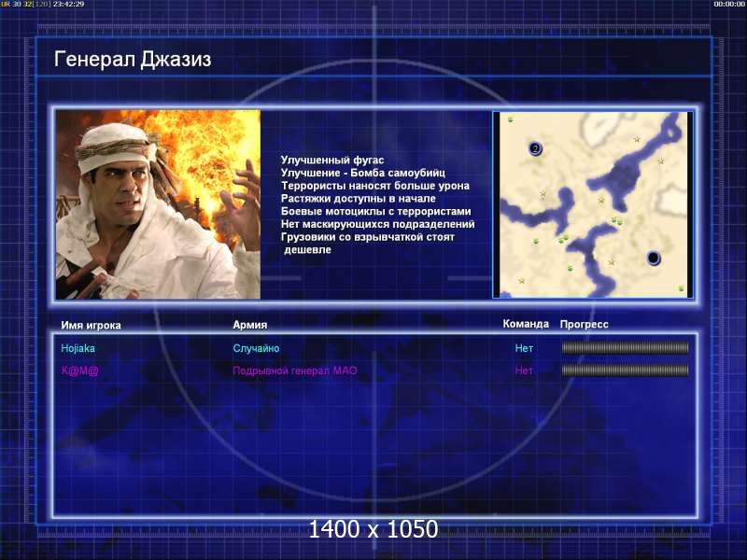The image size is (747, 560).
Task: Click the line 'Нет маскирующихся подразделений'
Action: click(x=378, y=224)
